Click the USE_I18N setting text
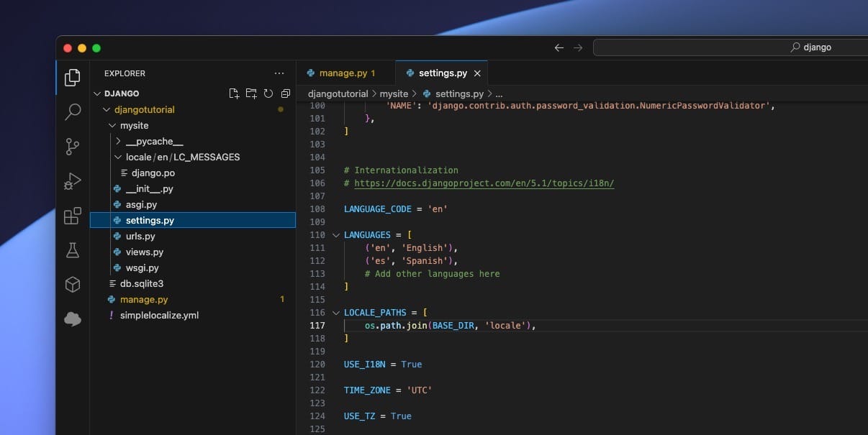Viewport: 868px width, 435px height. click(365, 365)
